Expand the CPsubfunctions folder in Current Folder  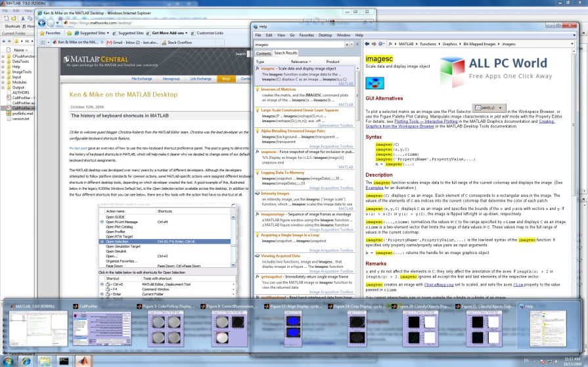[3, 56]
